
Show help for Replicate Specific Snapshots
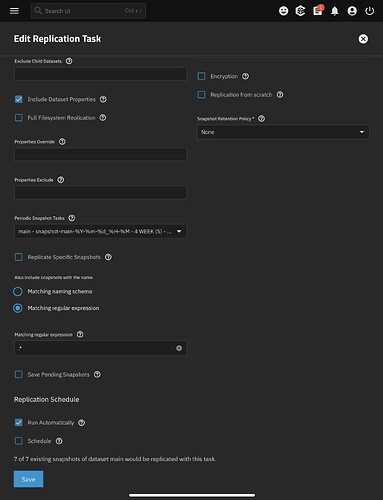108,257
